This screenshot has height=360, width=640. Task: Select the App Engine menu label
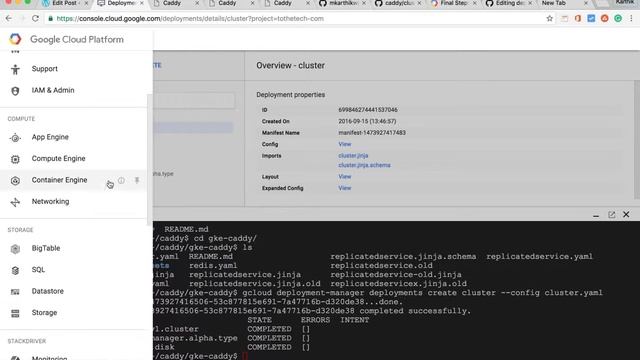point(50,137)
